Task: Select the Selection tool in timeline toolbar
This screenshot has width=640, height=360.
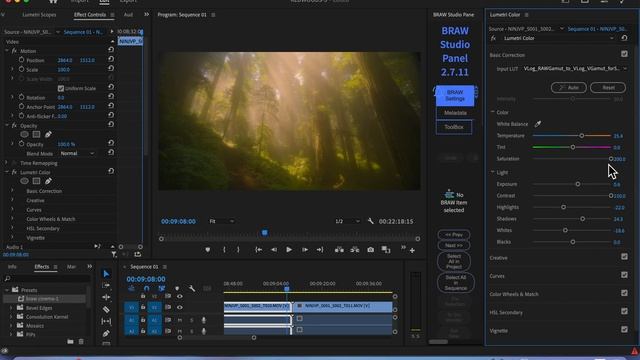Action: (106, 274)
